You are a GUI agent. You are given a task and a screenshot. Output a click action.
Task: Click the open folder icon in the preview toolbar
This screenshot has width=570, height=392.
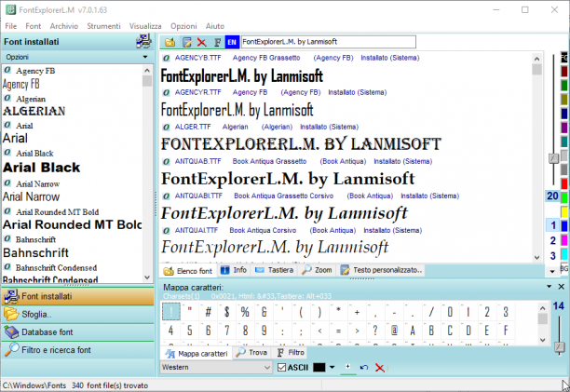pyautogui.click(x=170, y=42)
